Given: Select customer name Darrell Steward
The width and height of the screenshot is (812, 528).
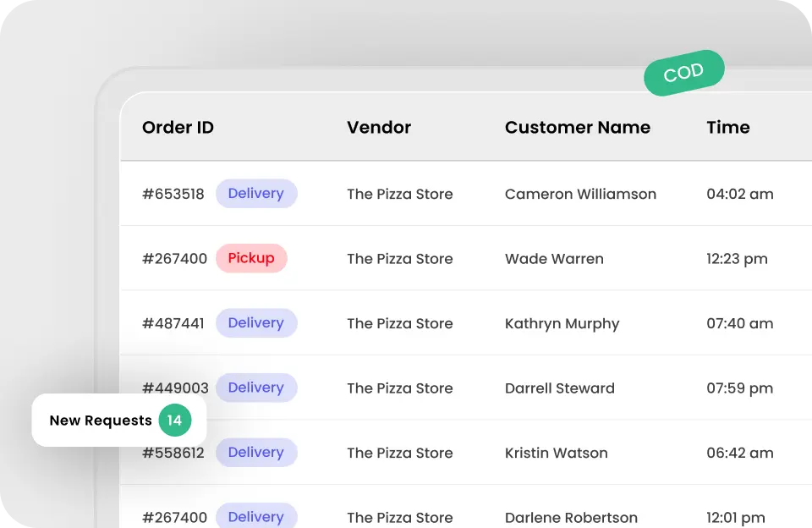Looking at the screenshot, I should point(560,388).
